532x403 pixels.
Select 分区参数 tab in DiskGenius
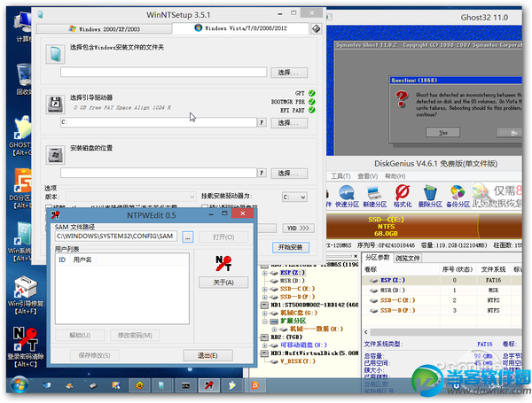(378, 258)
